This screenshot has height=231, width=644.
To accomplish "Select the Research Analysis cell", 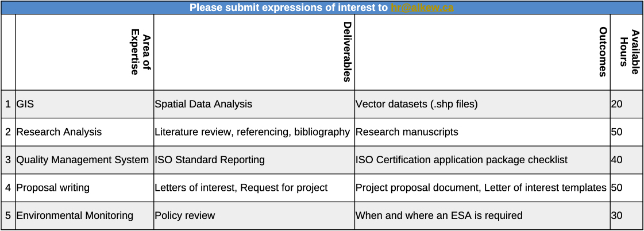I will [84, 132].
